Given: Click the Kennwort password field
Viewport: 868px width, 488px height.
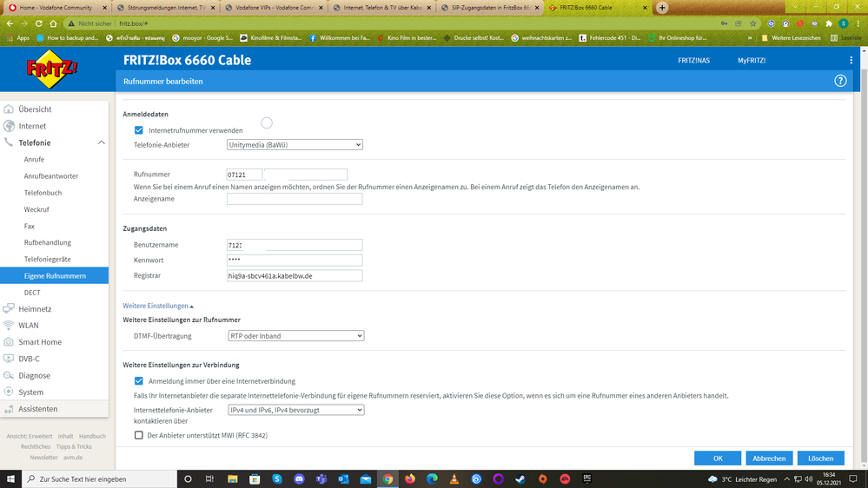Looking at the screenshot, I should tap(295, 260).
